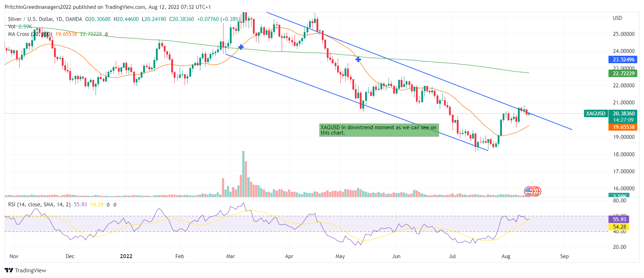Click the Apr label on time axis
The height and width of the screenshot is (278, 644).
(x=289, y=256)
